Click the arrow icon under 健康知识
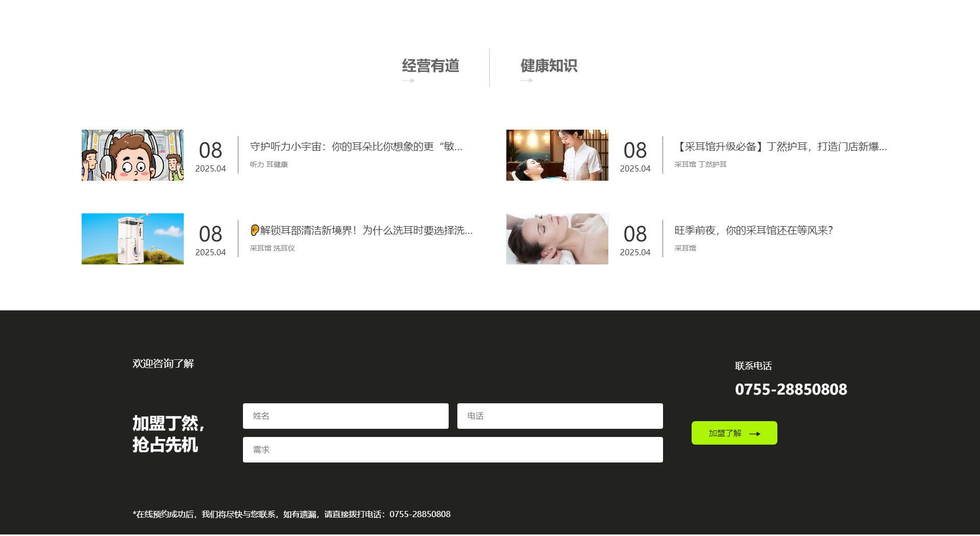 pos(527,81)
